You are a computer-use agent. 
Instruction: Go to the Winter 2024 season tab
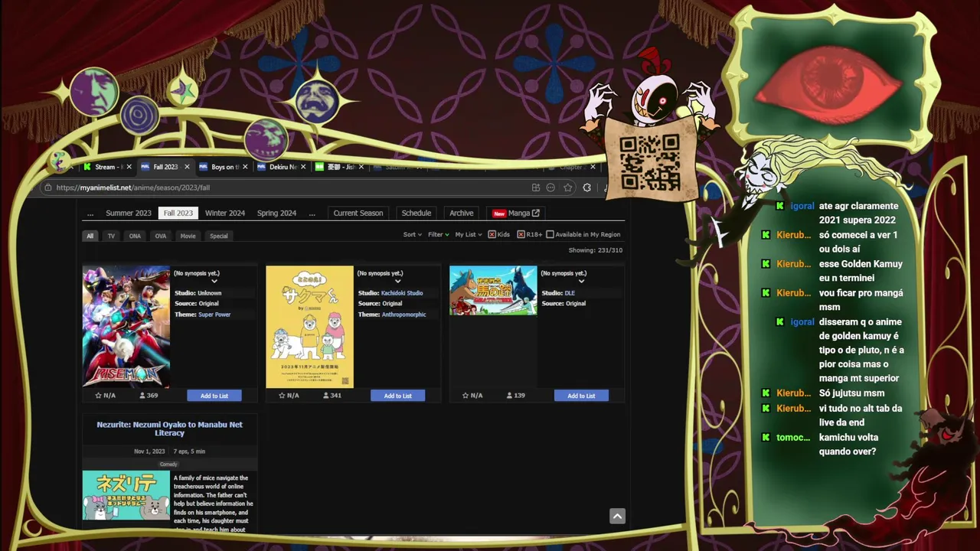[x=225, y=213]
